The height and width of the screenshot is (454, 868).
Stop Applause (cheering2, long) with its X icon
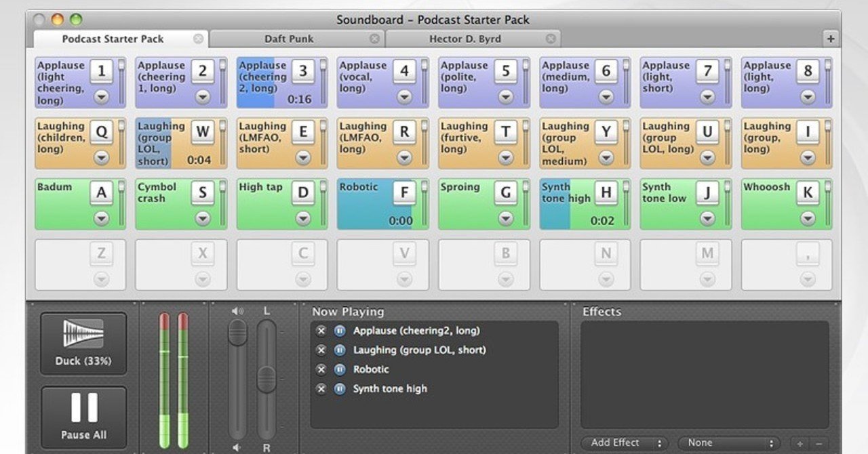[321, 331]
